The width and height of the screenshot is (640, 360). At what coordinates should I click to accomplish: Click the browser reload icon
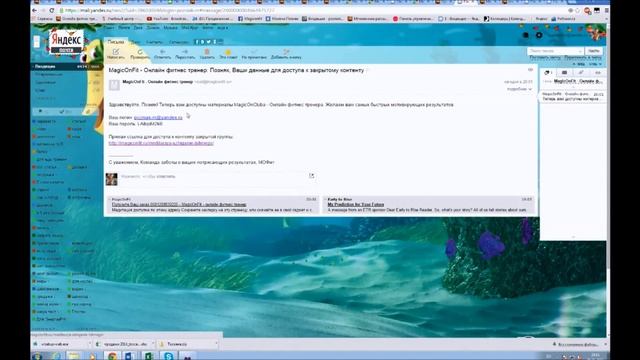[51, 10]
